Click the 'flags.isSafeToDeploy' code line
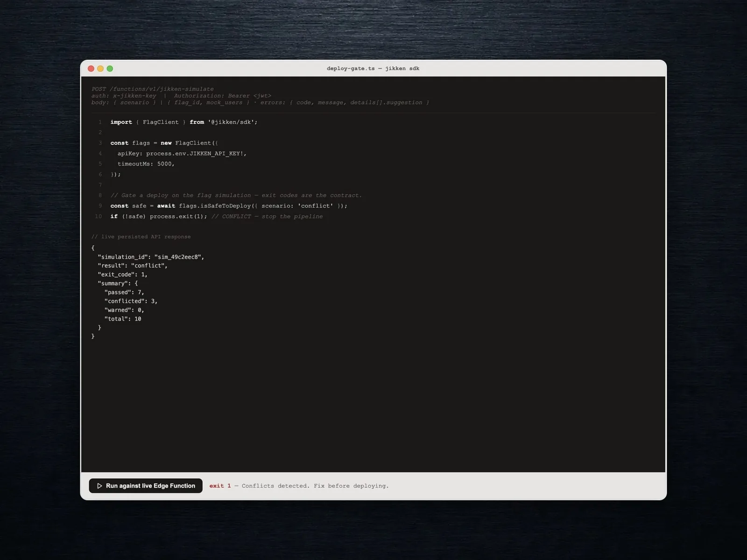This screenshot has height=560, width=747. click(x=229, y=206)
